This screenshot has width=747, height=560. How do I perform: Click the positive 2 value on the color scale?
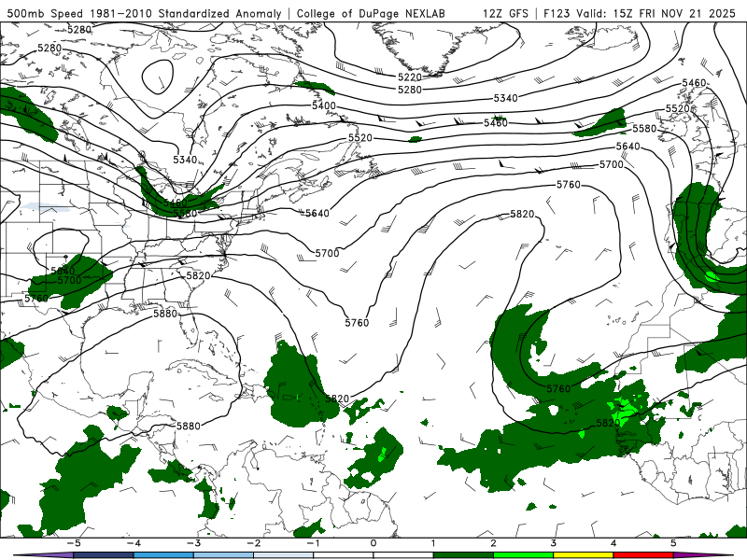[x=493, y=543]
